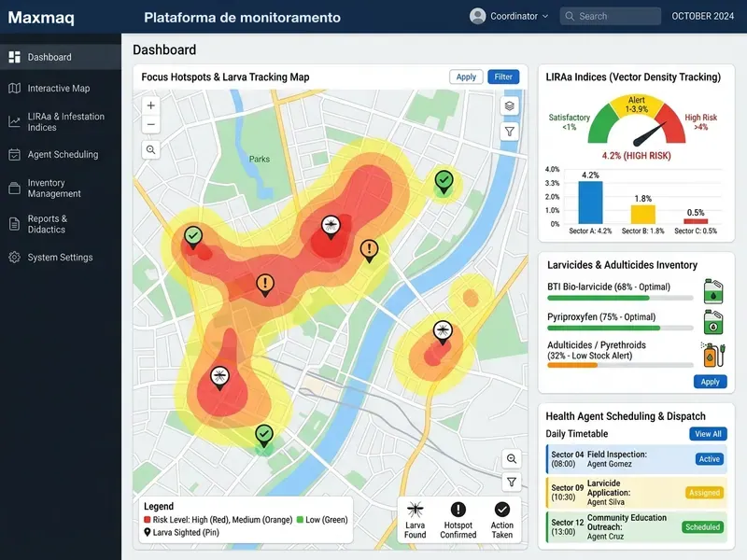The image size is (747, 560).
Task: Click the Pyriproxyfen stock progress bar
Action: point(620,329)
